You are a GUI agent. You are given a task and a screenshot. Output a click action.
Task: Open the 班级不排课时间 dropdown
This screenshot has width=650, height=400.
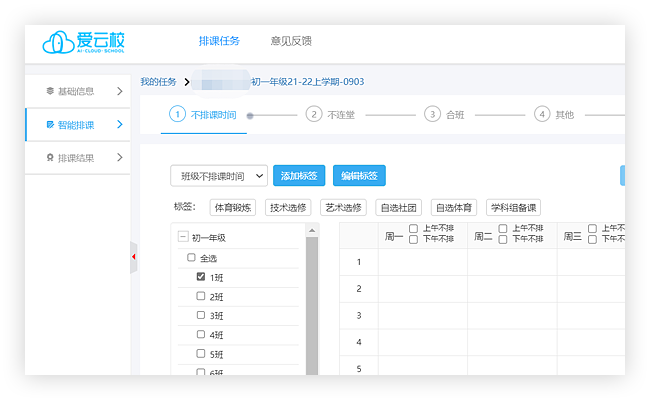(218, 176)
